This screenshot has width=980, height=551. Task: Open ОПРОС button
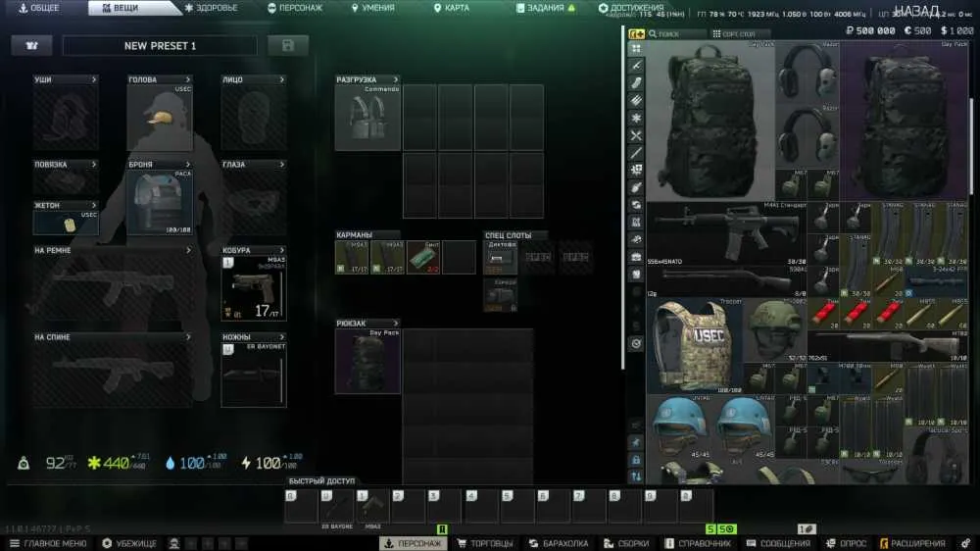[846, 543]
